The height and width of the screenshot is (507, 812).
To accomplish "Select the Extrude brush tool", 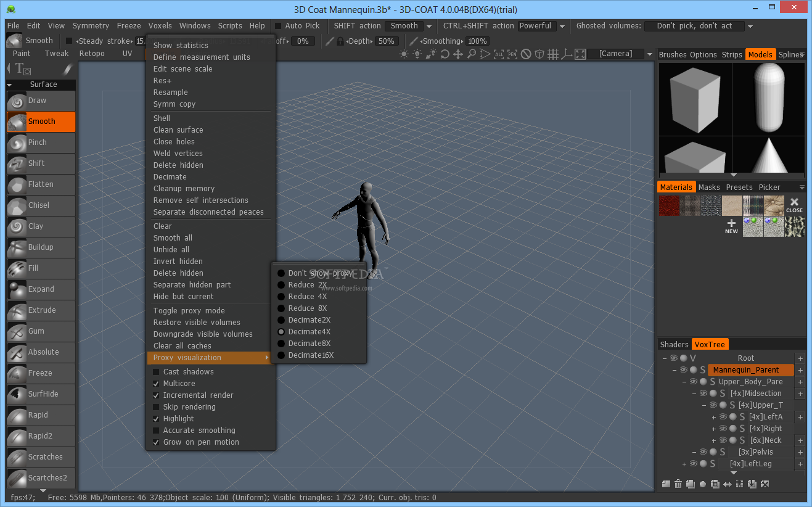I will (x=41, y=310).
